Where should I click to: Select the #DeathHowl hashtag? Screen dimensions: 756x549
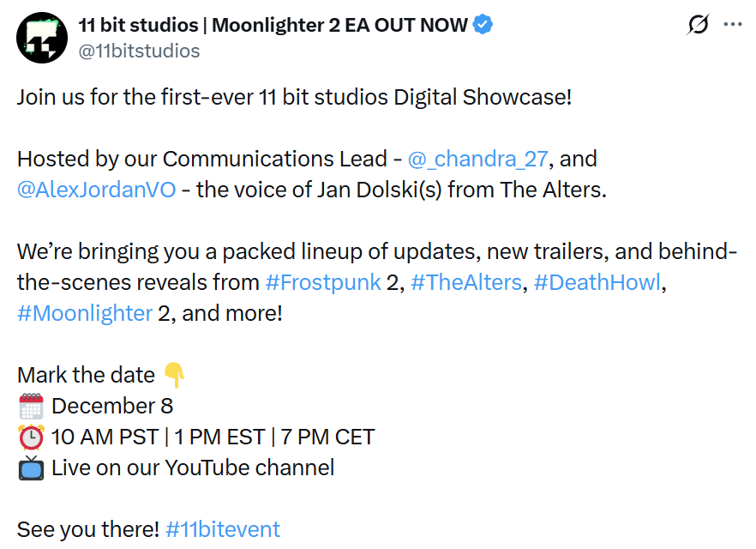coord(597,282)
